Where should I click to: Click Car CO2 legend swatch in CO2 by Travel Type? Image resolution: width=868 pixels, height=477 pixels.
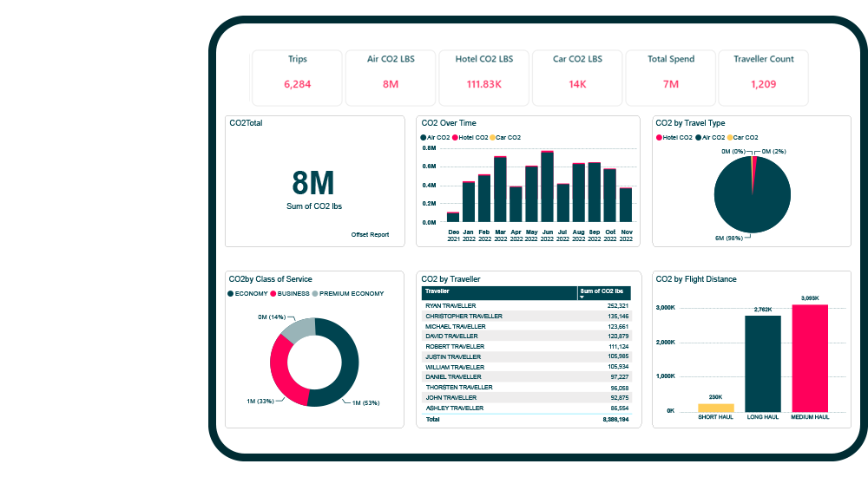tap(730, 137)
